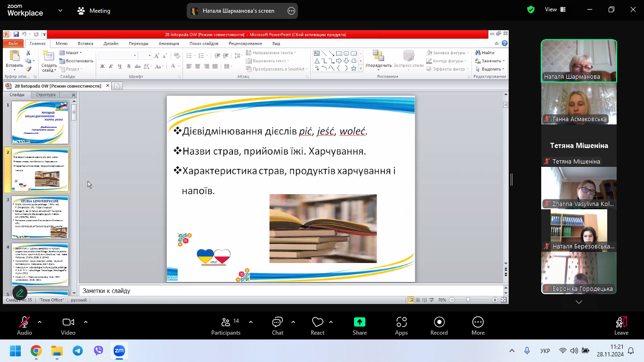Toggle align text left in ribbon
This screenshot has height=362, width=644.
(189, 66)
